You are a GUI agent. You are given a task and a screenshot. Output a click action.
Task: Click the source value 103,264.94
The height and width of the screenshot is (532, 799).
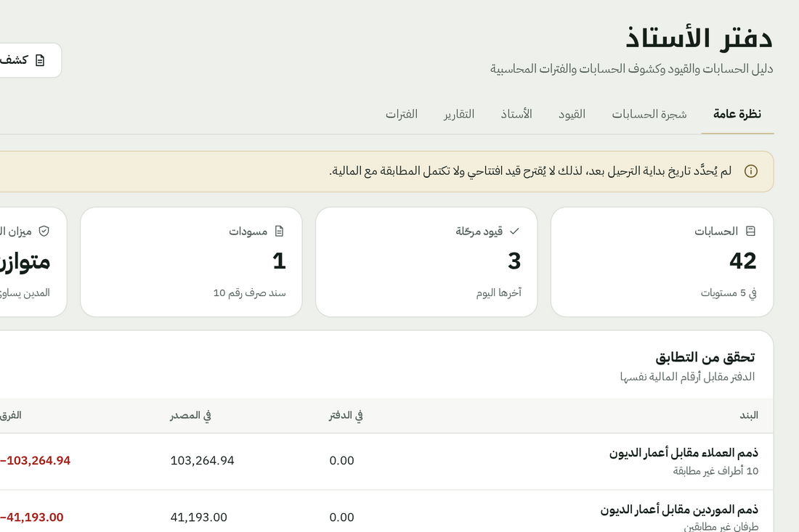point(203,461)
